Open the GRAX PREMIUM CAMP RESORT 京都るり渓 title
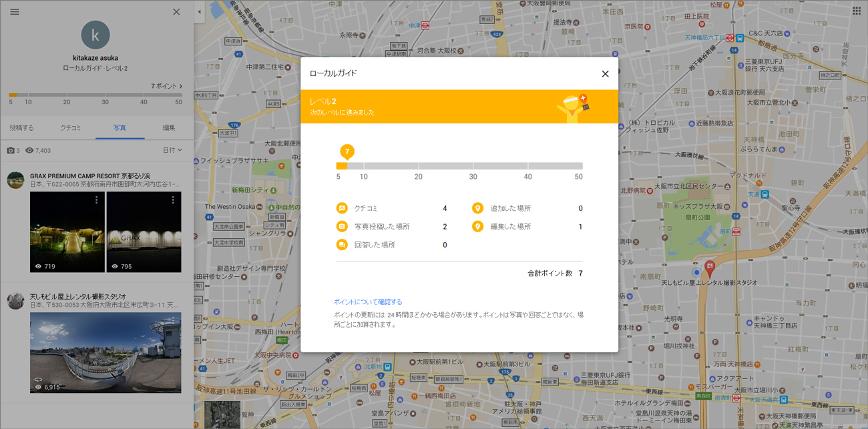 point(90,176)
